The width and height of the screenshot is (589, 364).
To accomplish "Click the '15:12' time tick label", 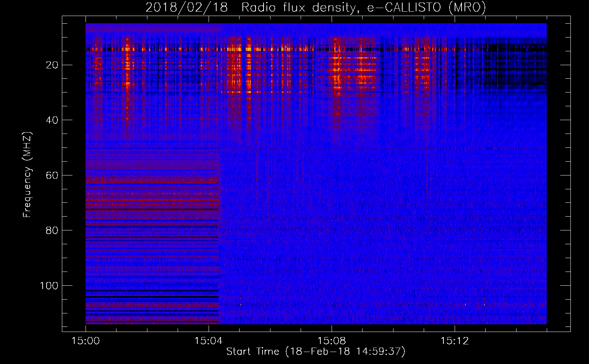I will pyautogui.click(x=454, y=341).
